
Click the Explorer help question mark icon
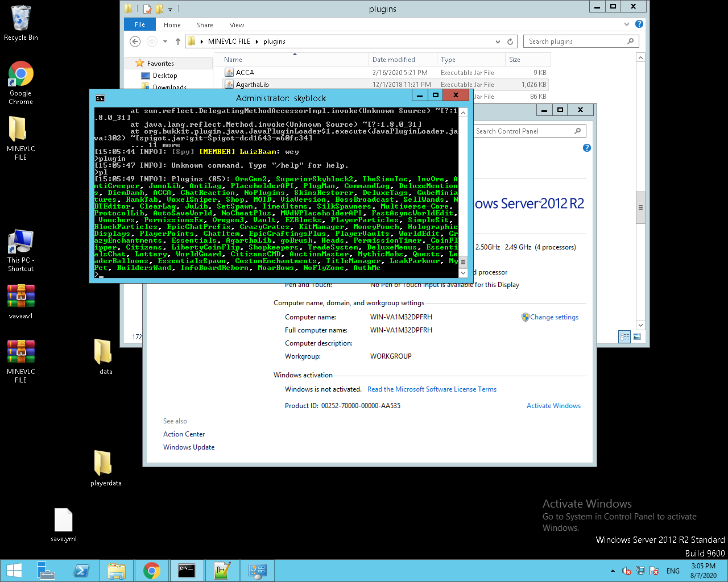click(639, 24)
